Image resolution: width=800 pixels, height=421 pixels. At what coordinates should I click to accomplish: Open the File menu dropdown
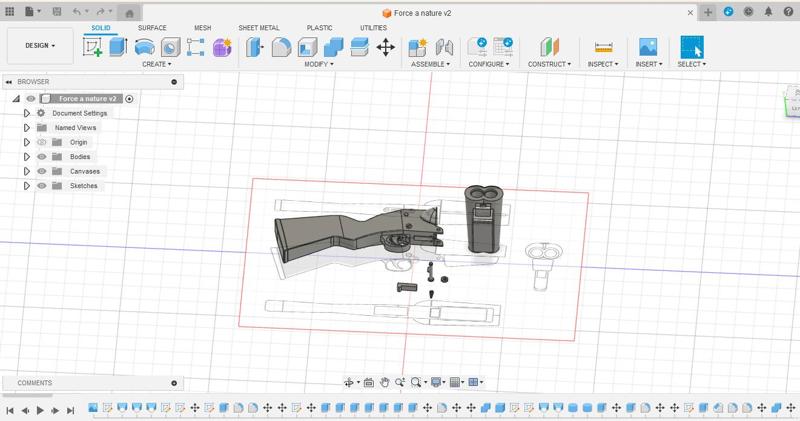[33, 11]
